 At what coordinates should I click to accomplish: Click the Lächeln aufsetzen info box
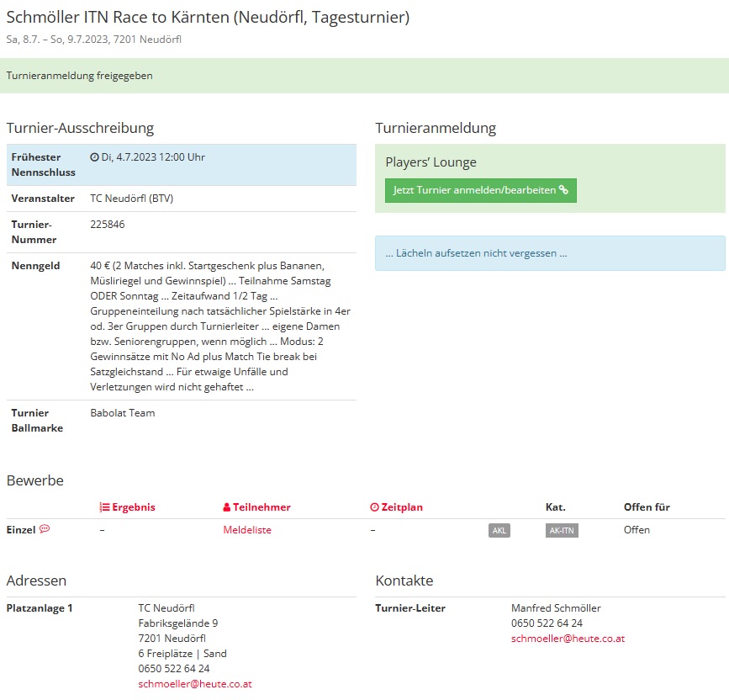(x=550, y=253)
